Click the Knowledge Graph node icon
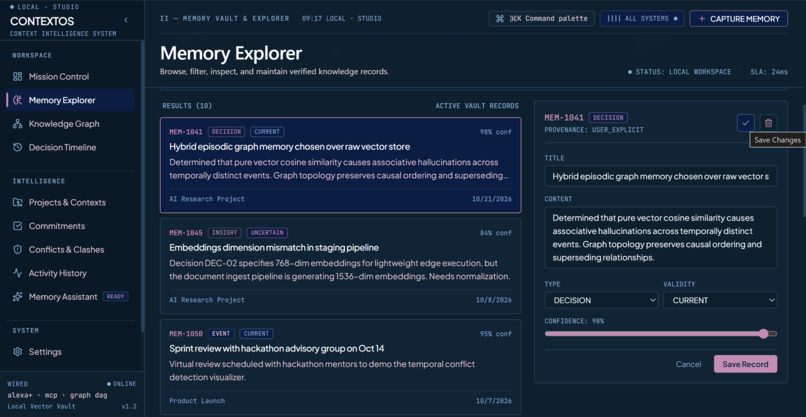Image resolution: width=806 pixels, height=417 pixels. [x=17, y=124]
